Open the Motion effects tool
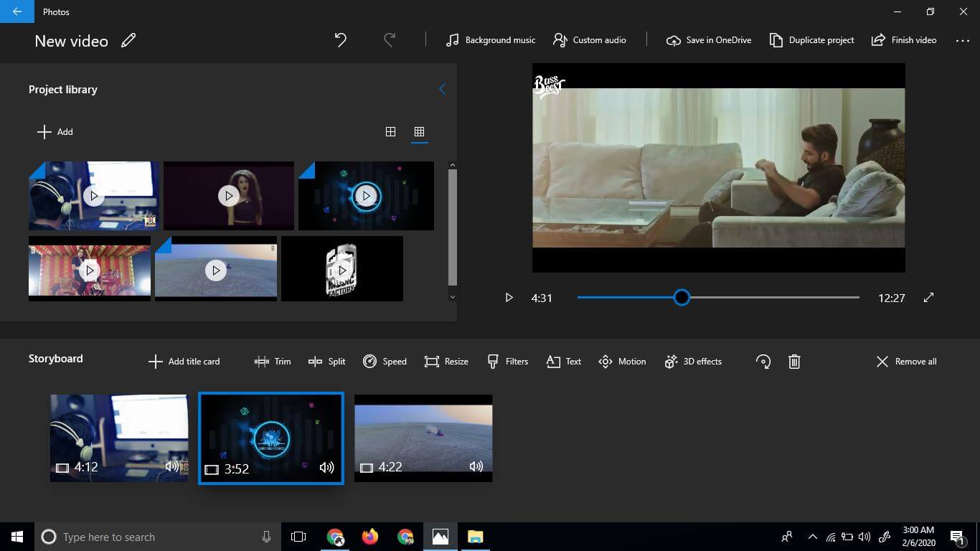 tap(621, 361)
